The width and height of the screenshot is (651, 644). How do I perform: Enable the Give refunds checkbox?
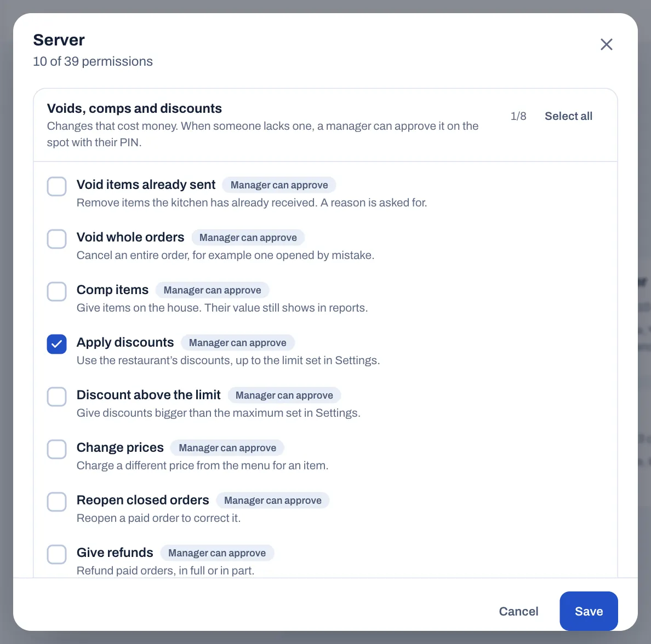[57, 554]
